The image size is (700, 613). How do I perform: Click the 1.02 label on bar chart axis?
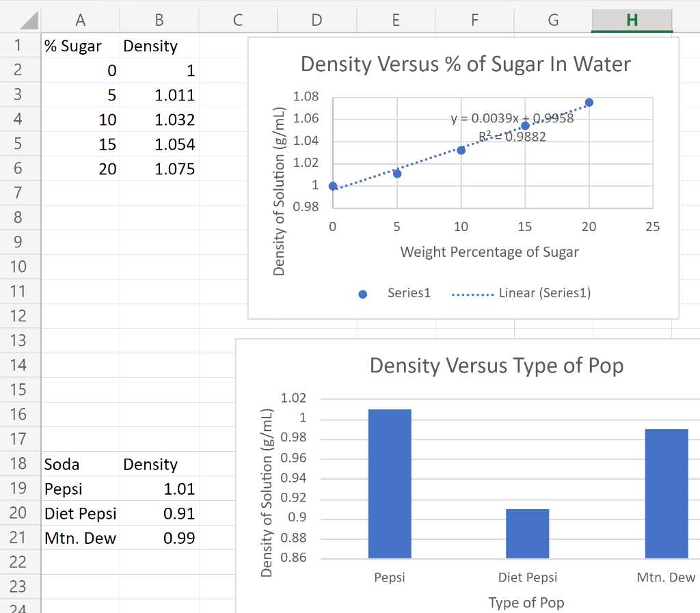coord(293,398)
